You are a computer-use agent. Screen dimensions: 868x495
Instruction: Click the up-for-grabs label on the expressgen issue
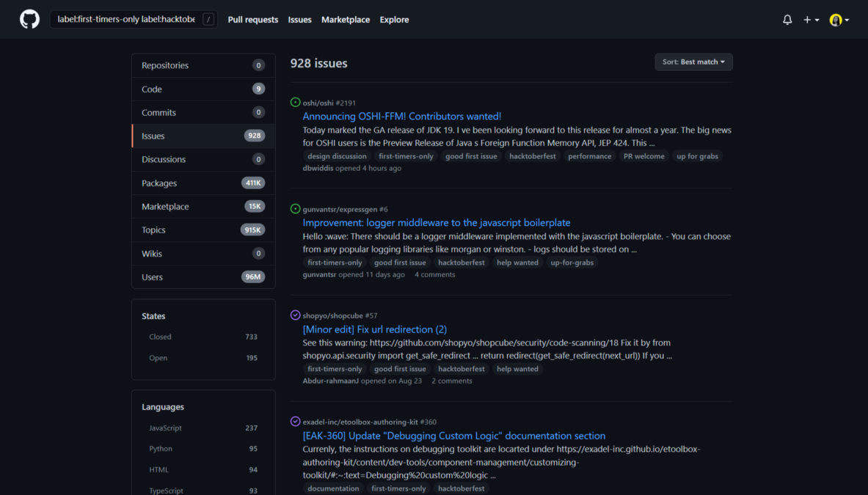coord(572,262)
